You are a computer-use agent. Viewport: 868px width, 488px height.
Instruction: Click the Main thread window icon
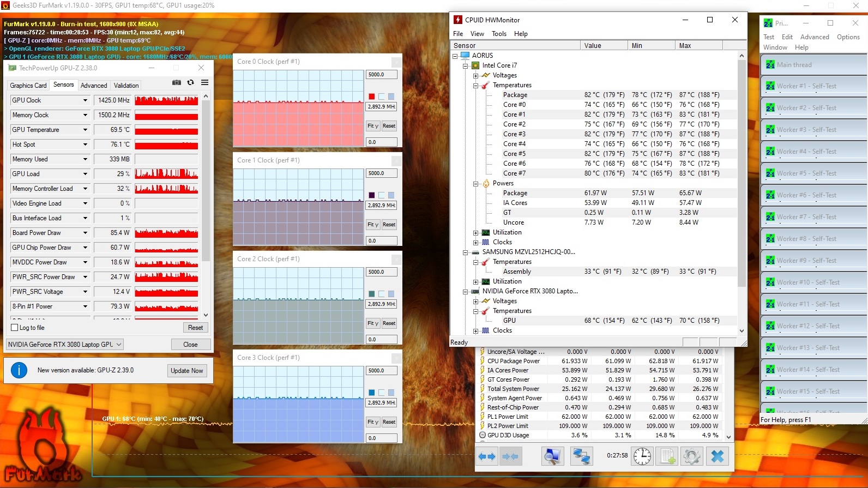[x=770, y=65]
